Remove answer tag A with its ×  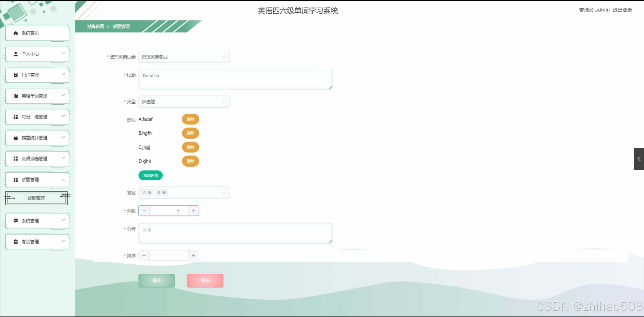tap(149, 192)
